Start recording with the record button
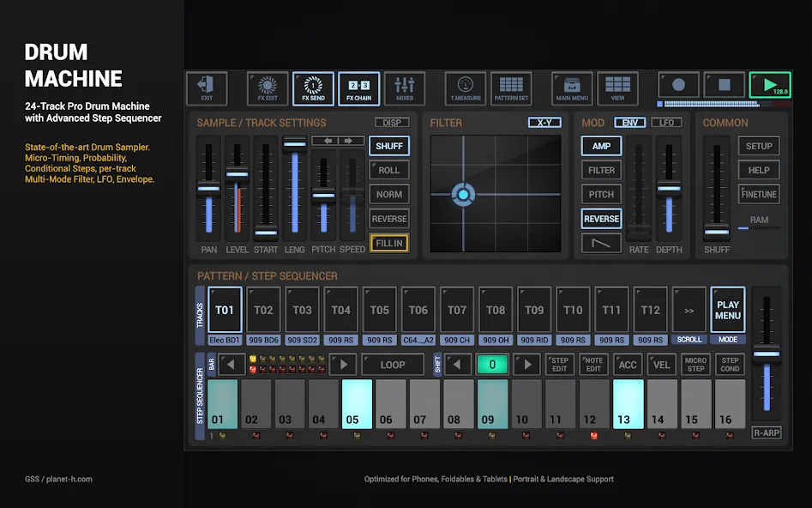 click(x=678, y=85)
